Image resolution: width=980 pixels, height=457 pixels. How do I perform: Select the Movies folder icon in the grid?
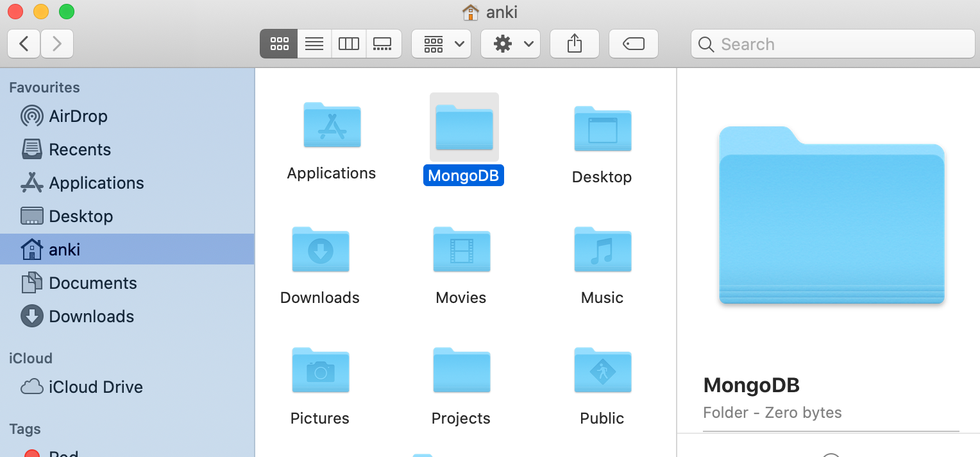pyautogui.click(x=461, y=249)
